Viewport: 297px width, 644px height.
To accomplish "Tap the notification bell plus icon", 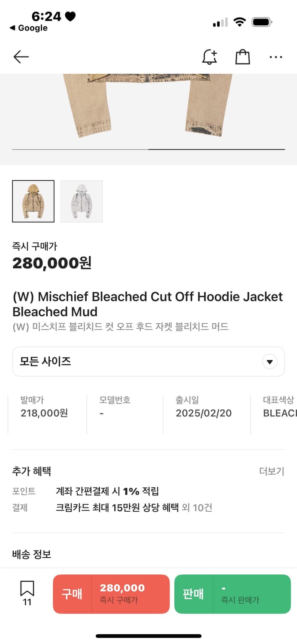I will point(209,57).
